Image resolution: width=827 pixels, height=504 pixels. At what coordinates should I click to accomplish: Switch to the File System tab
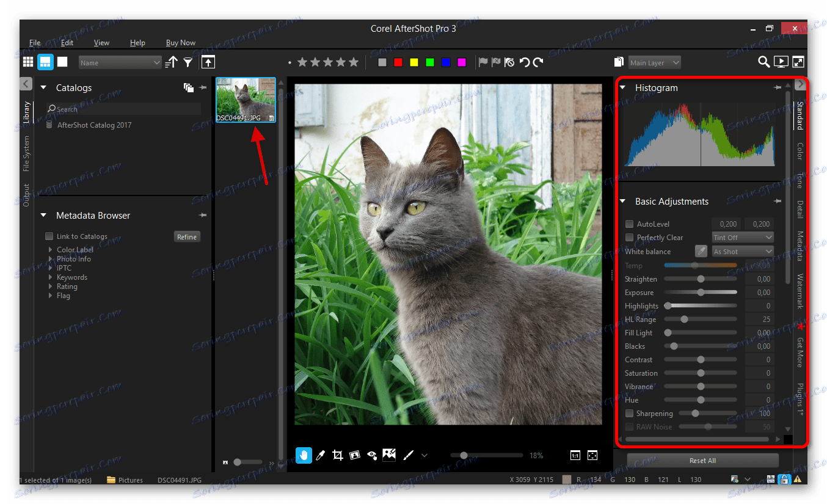26,153
